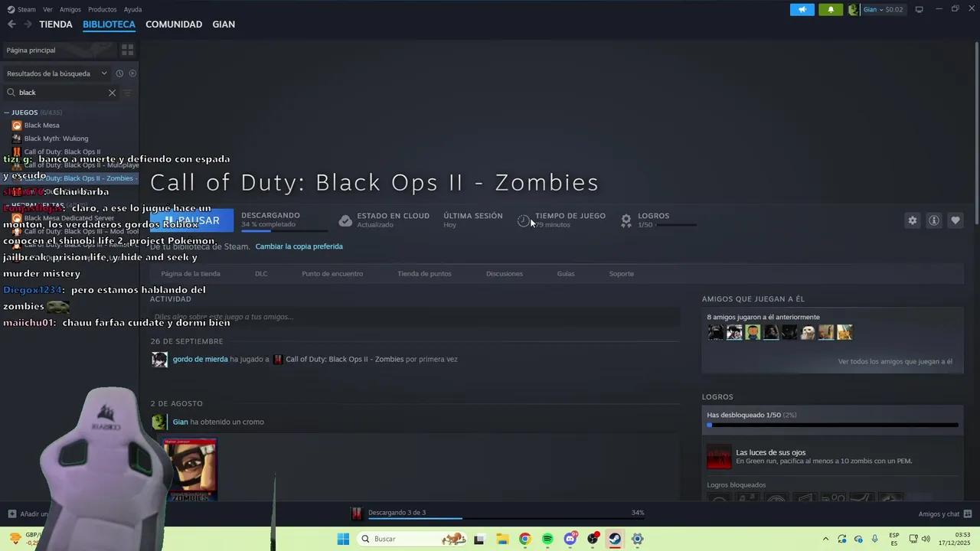Open File Explorer from taskbar
Screen dimensions: 980x551
click(x=502, y=539)
